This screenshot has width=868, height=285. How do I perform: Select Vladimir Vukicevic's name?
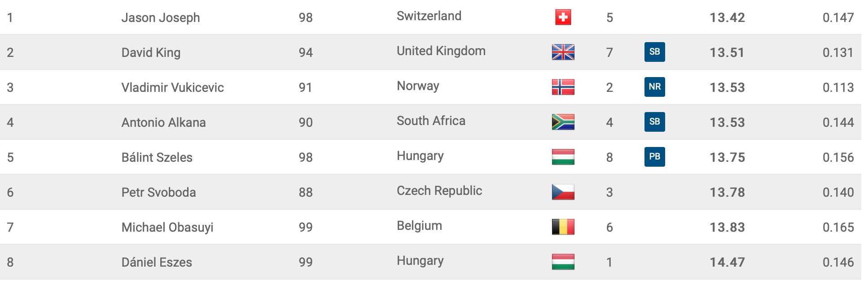tap(172, 88)
